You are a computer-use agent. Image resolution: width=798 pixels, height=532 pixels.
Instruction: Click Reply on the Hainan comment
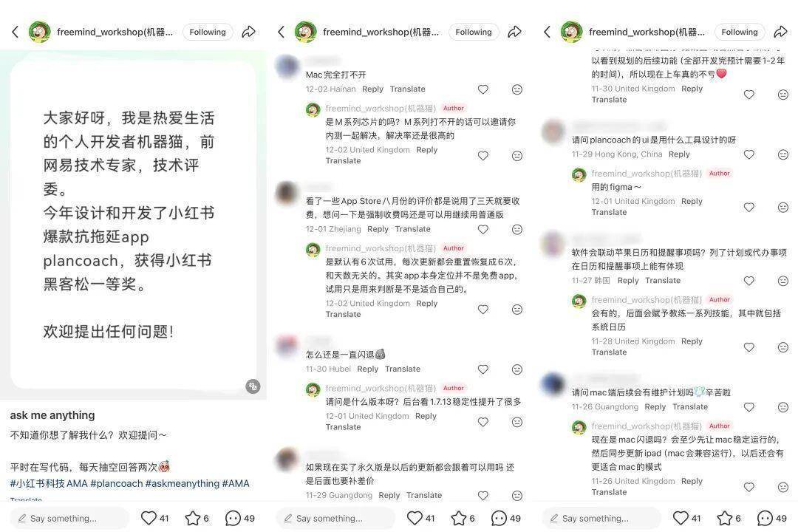(x=372, y=89)
